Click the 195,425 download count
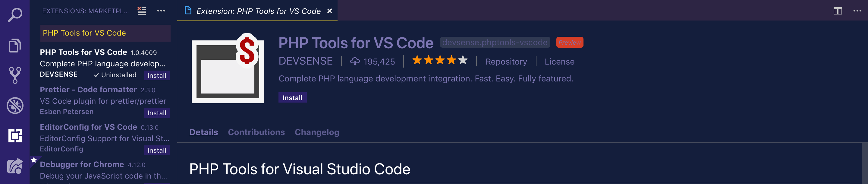Screen dimensions: 868x184 pos(373,62)
